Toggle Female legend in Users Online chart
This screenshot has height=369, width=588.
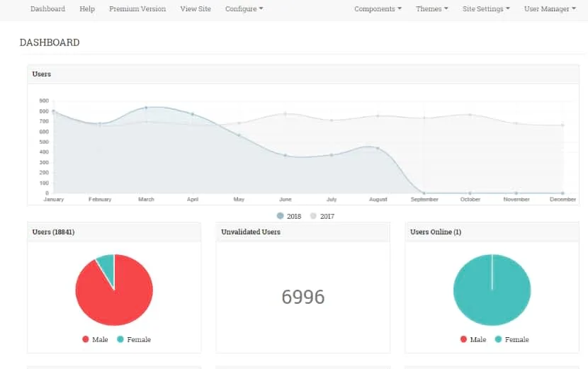[512, 339]
